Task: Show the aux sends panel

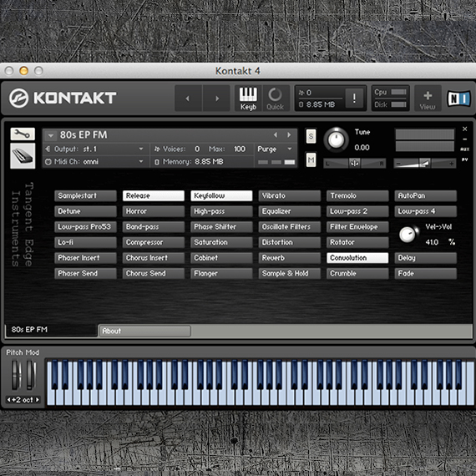Action: click(x=465, y=149)
